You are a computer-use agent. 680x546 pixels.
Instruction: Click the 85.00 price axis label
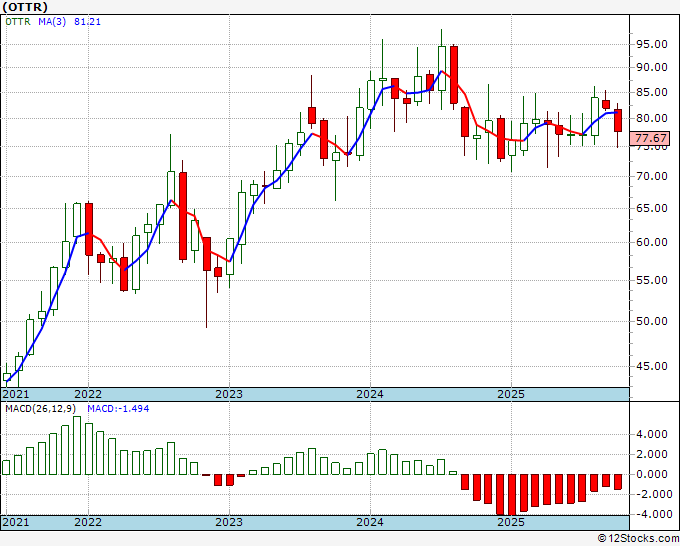click(x=652, y=92)
